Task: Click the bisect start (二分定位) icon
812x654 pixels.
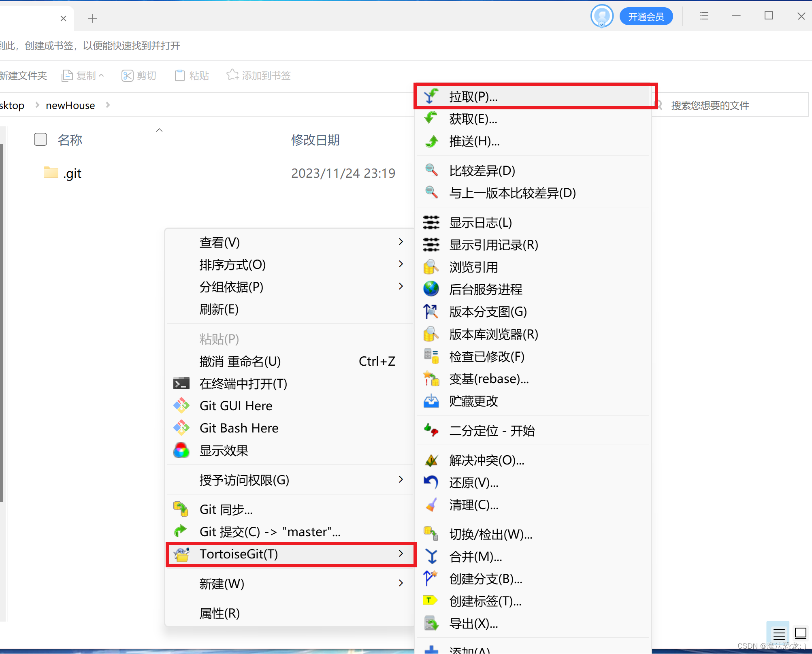Action: 431,430
